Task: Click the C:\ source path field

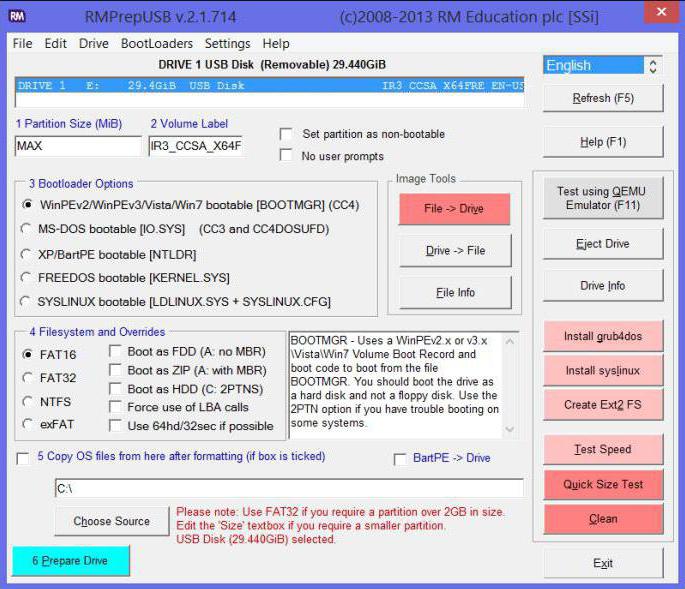Action: coord(289,488)
